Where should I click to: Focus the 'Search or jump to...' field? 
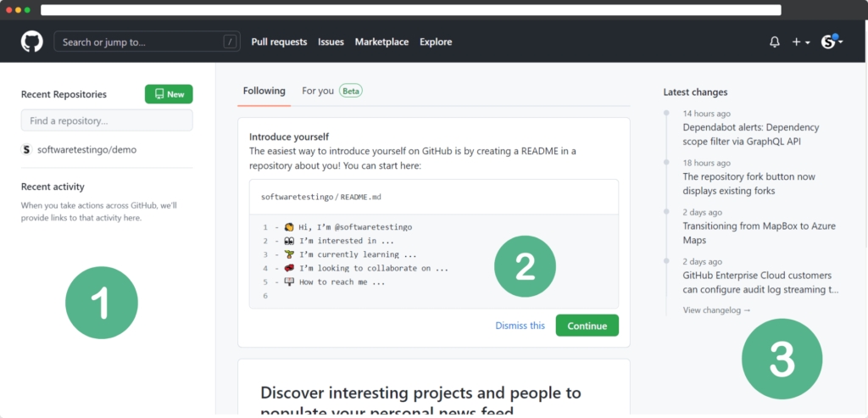coord(147,42)
